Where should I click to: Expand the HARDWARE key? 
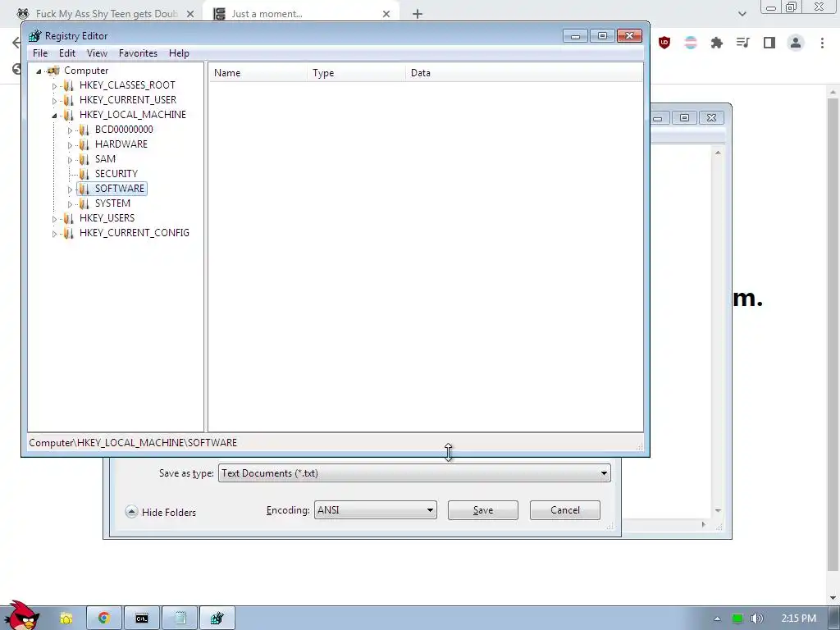click(70, 145)
